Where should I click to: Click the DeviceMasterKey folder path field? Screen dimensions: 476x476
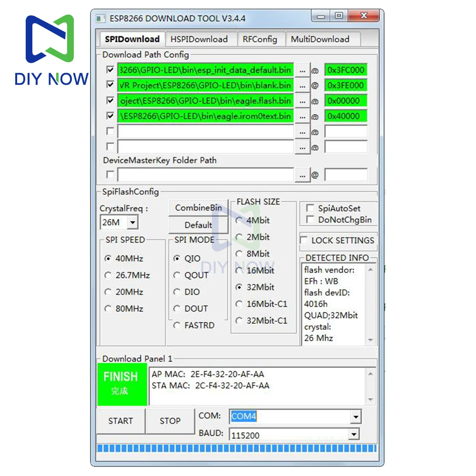(206, 175)
